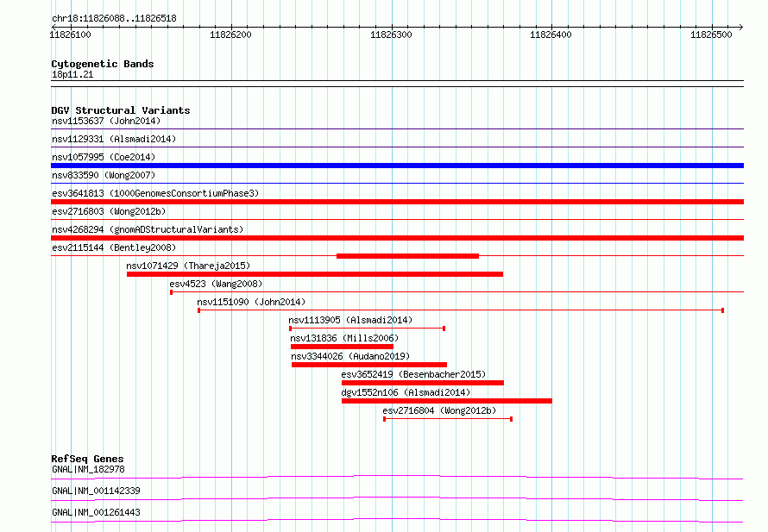768x532 pixels.
Task: Select nsv1151090 (John2014) variant label
Action: click(x=251, y=302)
